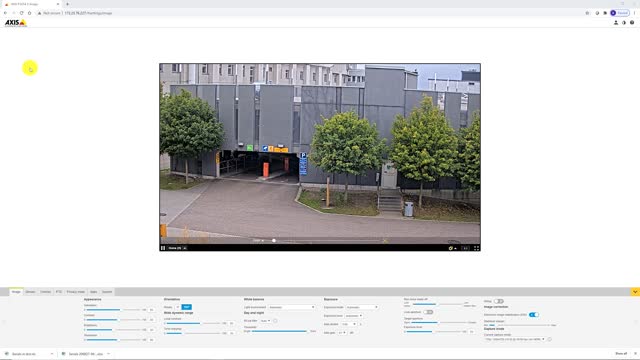This screenshot has height=360, width=640.
Task: Adjust the Local contrast slider
Action: (193, 323)
